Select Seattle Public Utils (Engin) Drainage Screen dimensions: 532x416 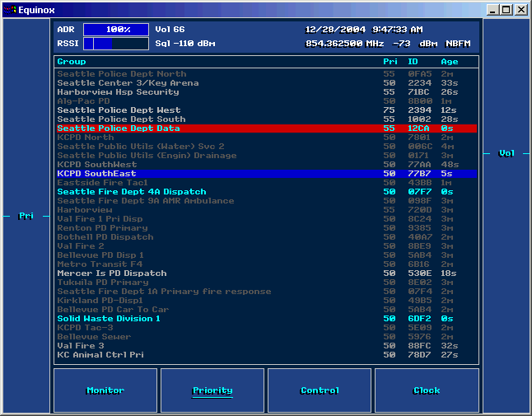pyautogui.click(x=267, y=156)
